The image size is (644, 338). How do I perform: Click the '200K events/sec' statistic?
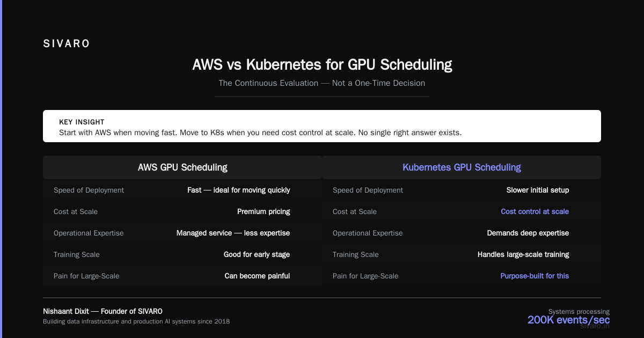point(569,320)
